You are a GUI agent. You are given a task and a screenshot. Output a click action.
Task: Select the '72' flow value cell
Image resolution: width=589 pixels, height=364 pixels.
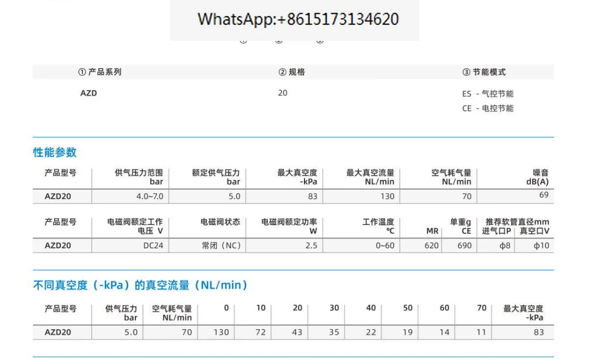260,332
